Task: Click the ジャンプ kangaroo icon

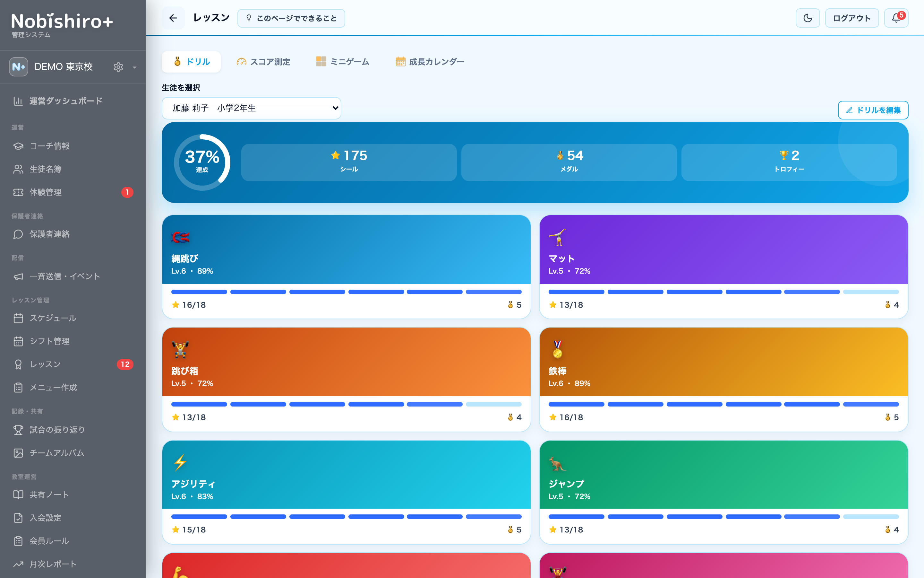Action: (558, 463)
